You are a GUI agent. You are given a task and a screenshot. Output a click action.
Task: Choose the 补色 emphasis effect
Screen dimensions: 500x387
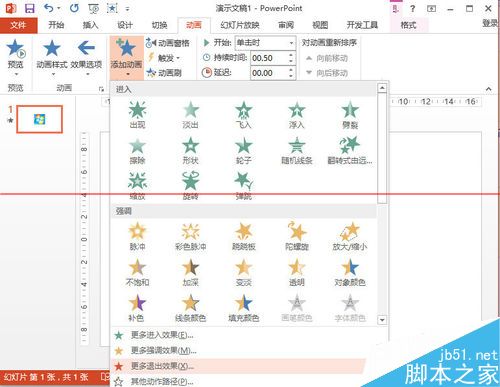(137, 308)
